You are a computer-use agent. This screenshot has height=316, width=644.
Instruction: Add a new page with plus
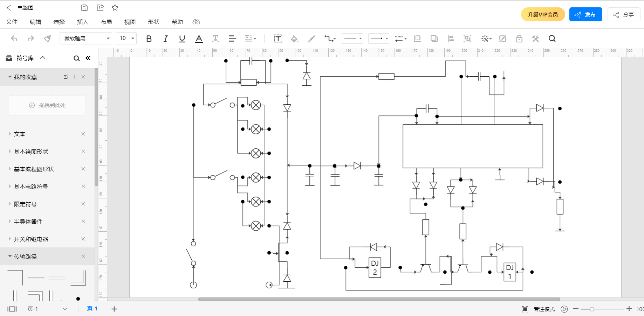114,309
